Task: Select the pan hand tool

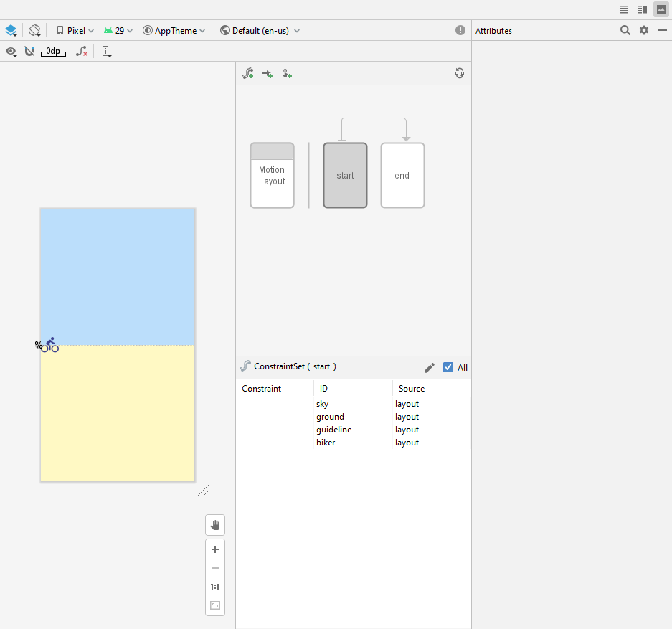Action: [x=215, y=525]
